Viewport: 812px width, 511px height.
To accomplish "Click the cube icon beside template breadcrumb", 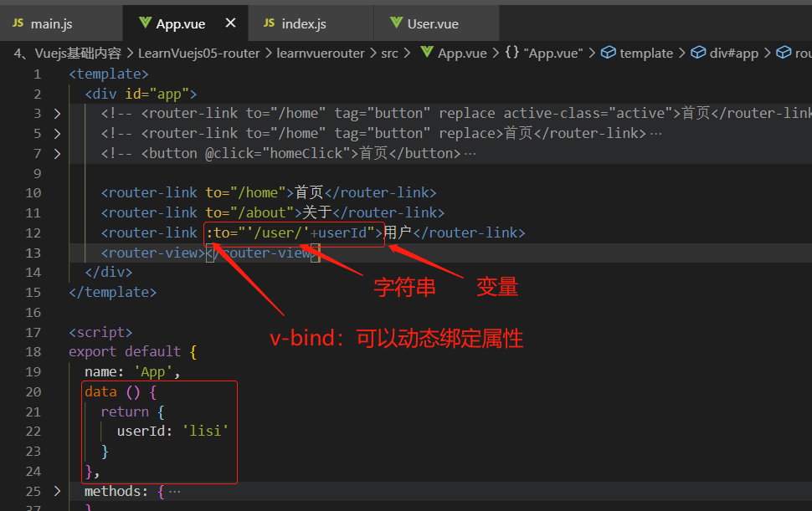I will click(x=608, y=52).
